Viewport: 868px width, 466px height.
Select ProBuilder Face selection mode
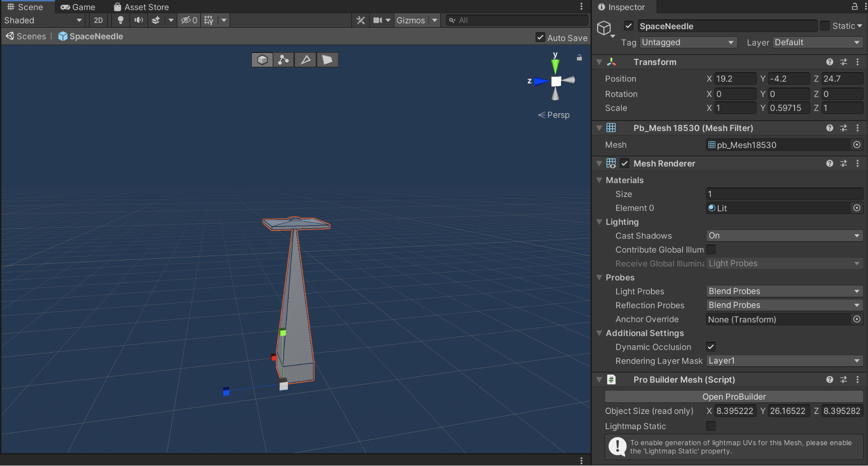tap(327, 60)
